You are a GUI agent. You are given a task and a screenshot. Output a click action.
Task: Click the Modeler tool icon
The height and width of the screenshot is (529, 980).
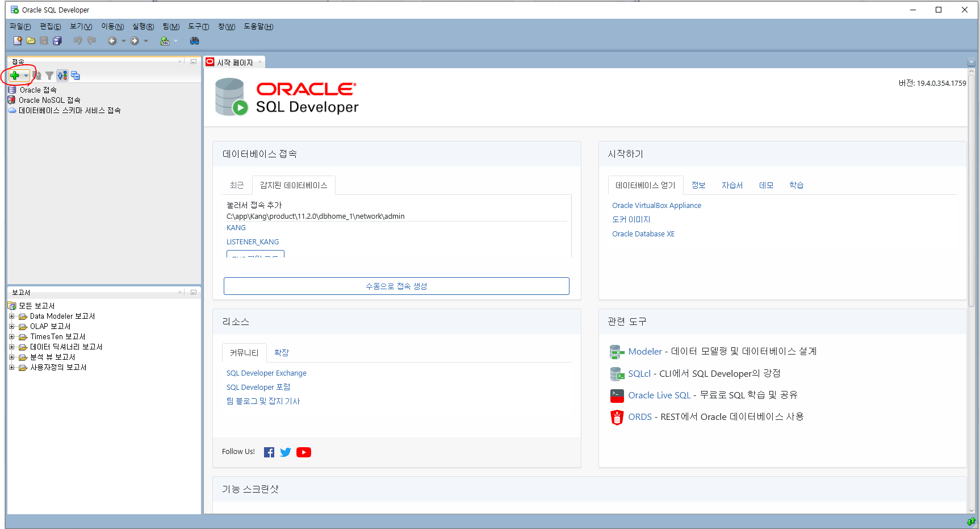[x=617, y=352]
